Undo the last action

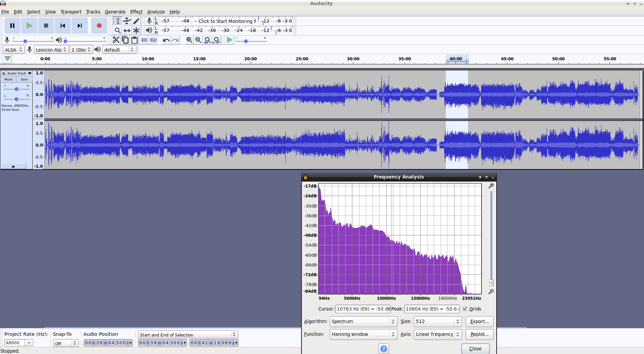click(166, 40)
